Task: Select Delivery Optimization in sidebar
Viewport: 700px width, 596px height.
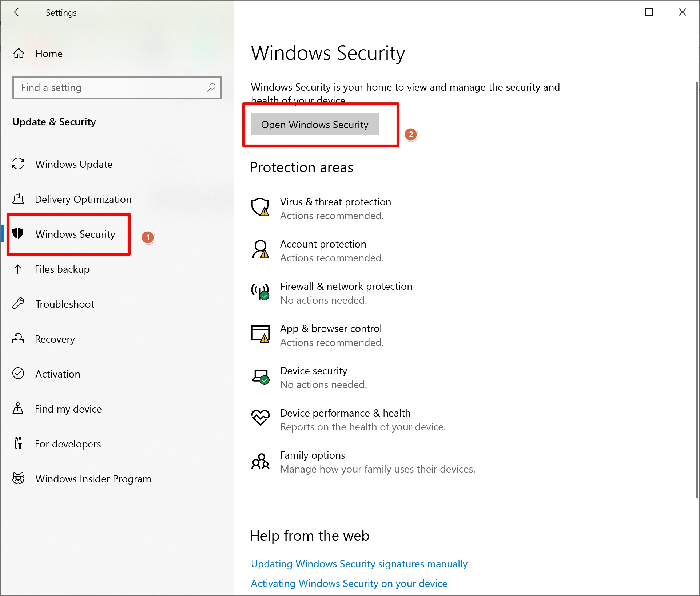Action: (x=83, y=199)
